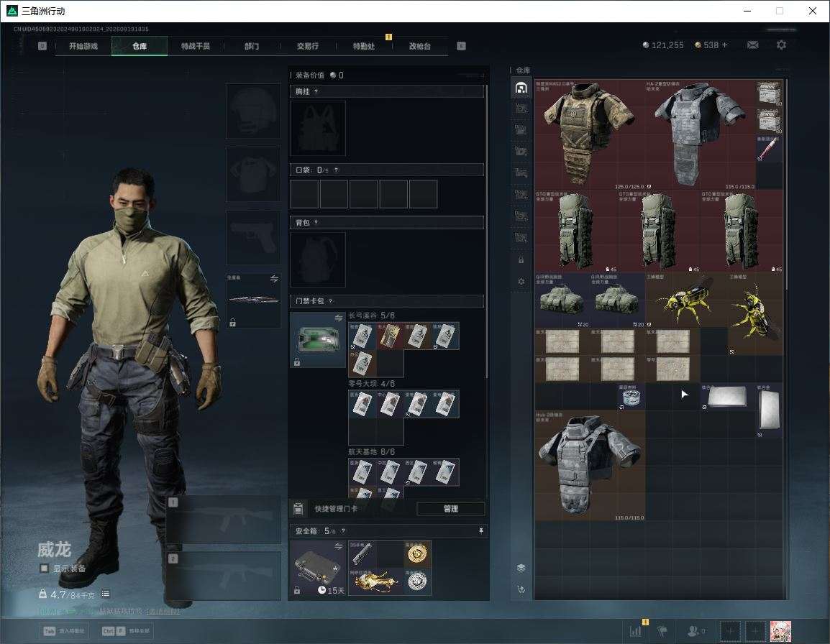Select the main warehouse sidebar icon
830x644 pixels.
point(521,88)
